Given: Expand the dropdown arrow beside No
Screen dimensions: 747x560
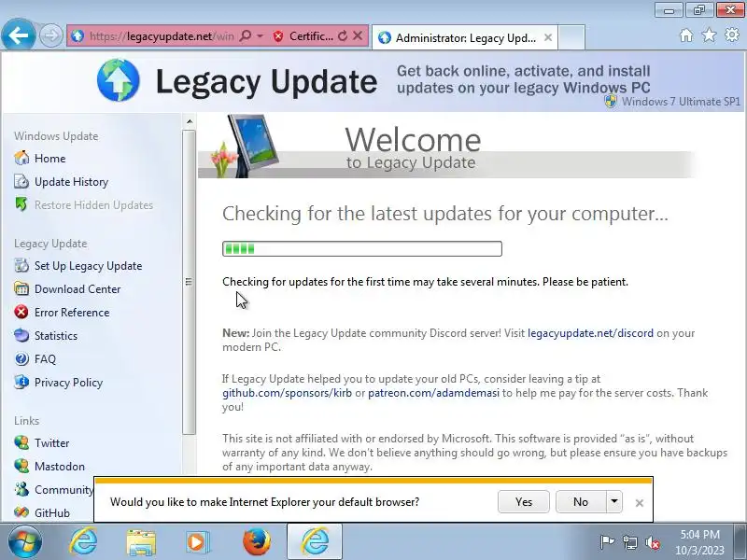Looking at the screenshot, I should pyautogui.click(x=614, y=502).
